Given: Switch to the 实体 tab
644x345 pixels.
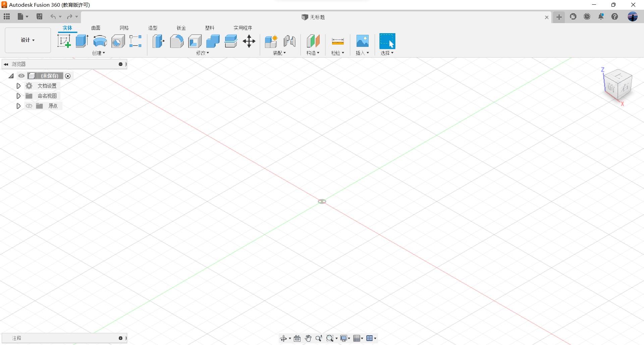Looking at the screenshot, I should point(67,28).
